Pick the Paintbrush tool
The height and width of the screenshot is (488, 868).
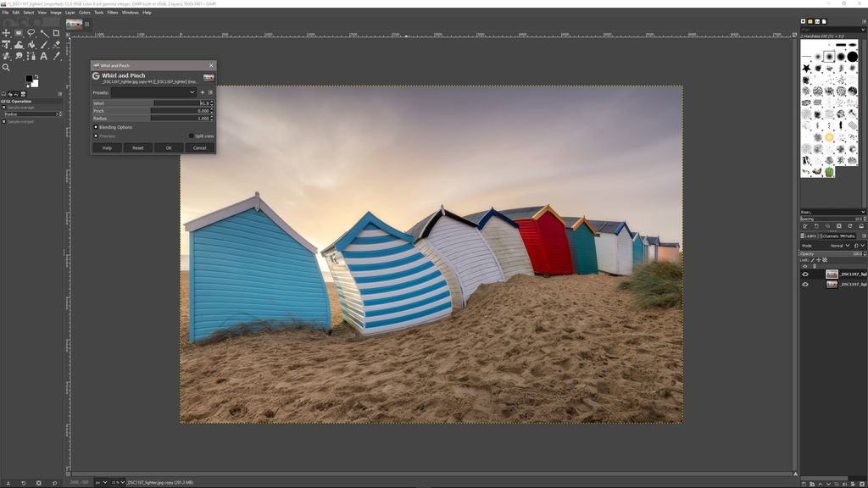43,45
